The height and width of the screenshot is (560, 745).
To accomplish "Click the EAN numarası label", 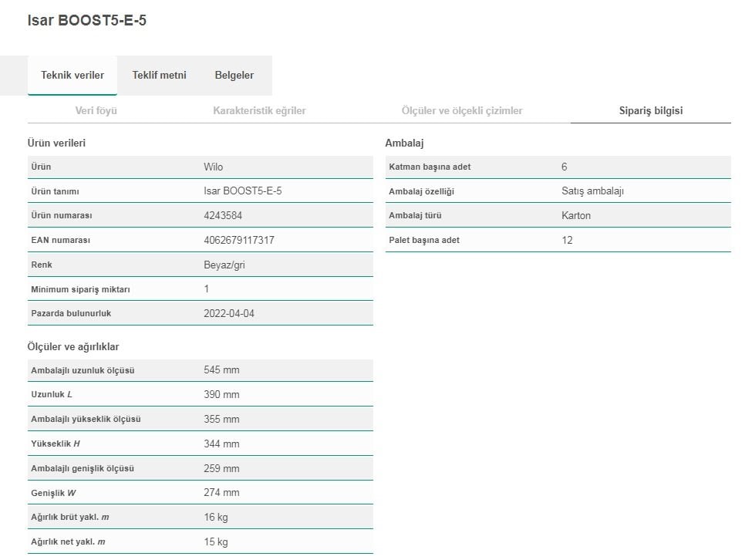I will pos(61,240).
